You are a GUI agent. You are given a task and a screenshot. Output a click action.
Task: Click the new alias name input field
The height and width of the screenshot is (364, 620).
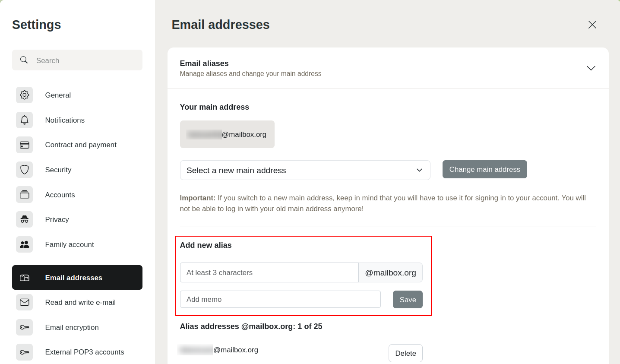tap(269, 272)
